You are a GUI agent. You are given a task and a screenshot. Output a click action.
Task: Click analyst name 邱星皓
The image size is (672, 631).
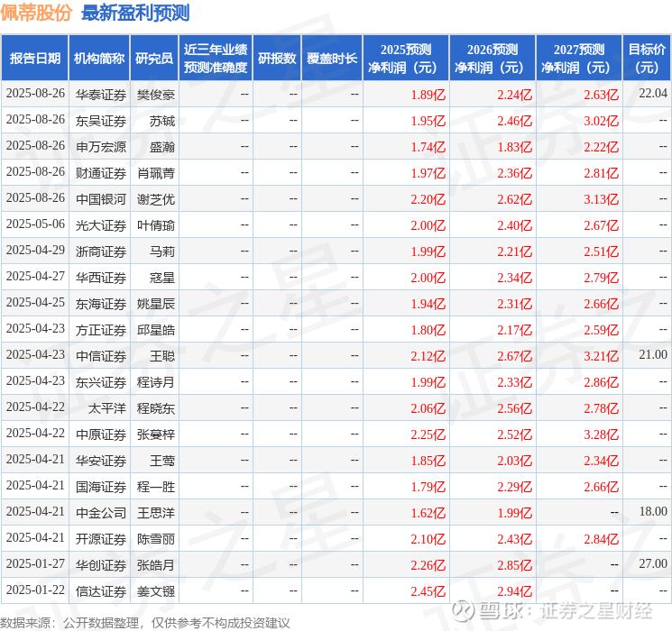156,330
